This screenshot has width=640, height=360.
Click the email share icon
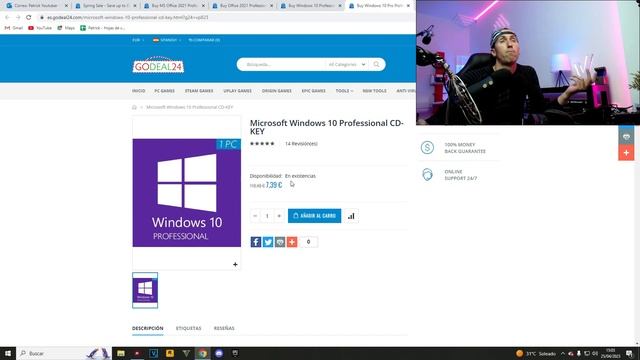click(x=280, y=242)
